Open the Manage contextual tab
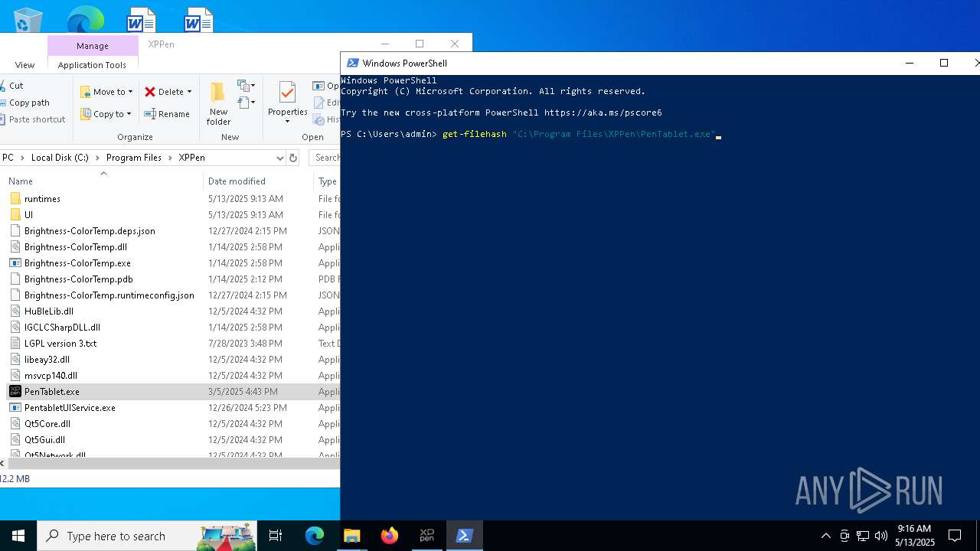The width and height of the screenshot is (980, 551). 93,46
